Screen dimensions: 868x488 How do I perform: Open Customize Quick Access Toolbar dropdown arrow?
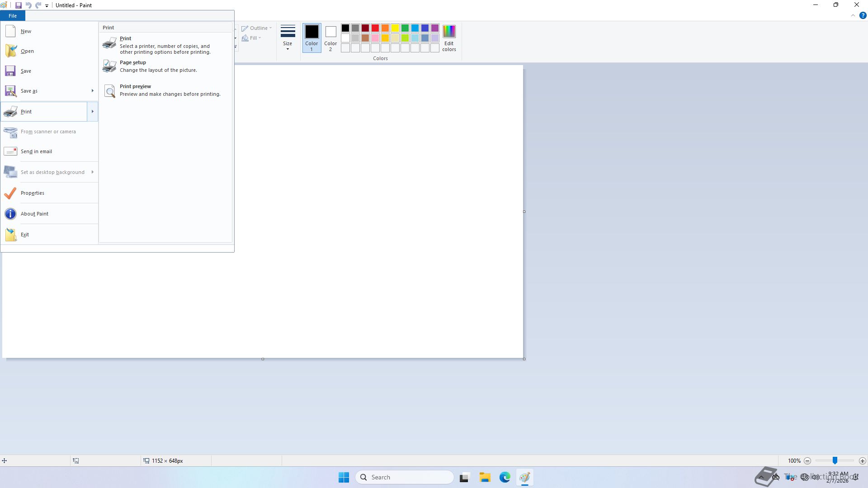[x=47, y=6]
